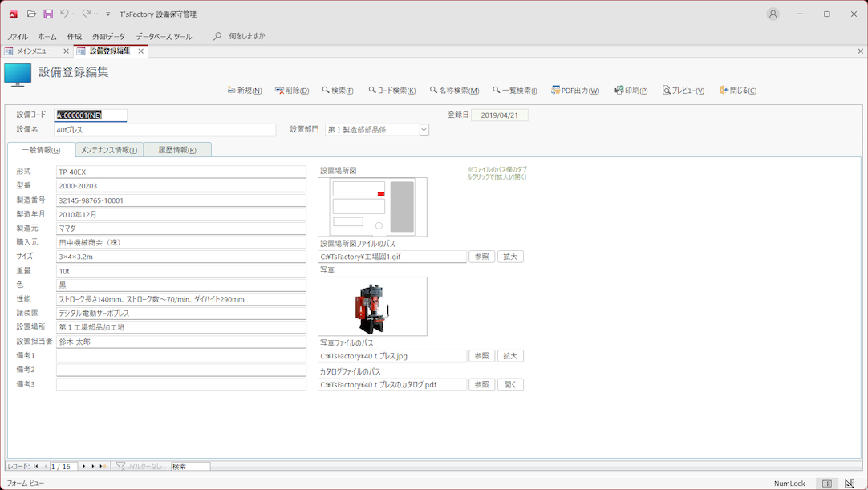
Task: Click the Open folder icon in the title bar
Action: (31, 14)
